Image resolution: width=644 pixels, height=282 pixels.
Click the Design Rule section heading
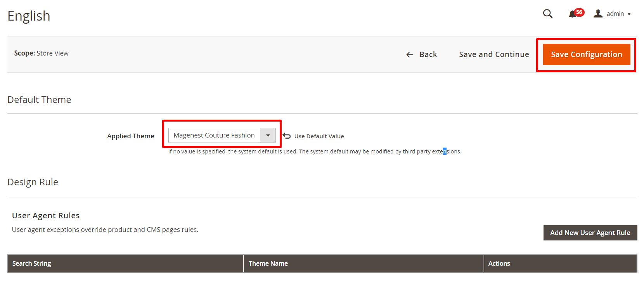click(33, 182)
